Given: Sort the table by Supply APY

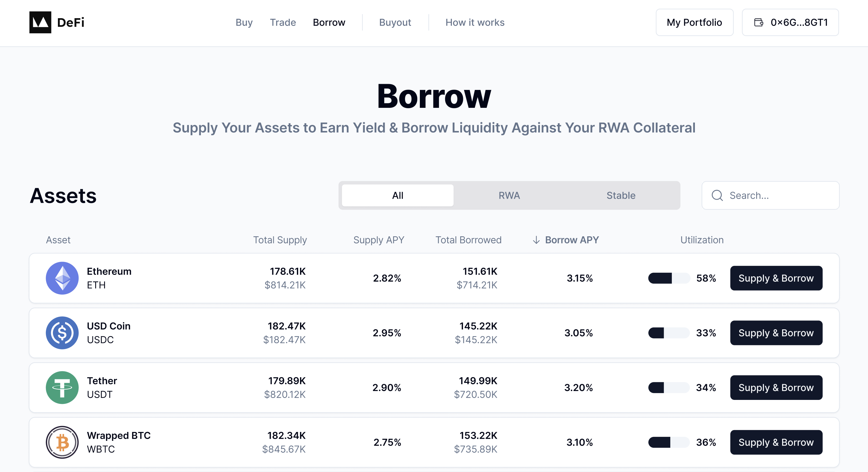Looking at the screenshot, I should [x=378, y=240].
